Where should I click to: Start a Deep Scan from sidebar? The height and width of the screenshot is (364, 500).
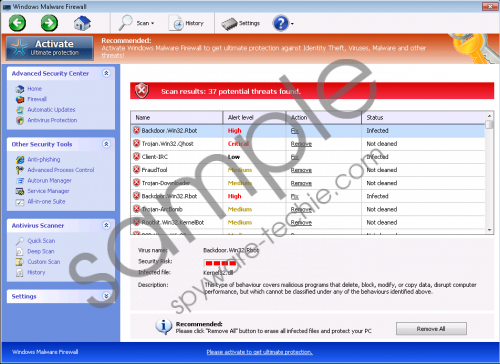(41, 251)
